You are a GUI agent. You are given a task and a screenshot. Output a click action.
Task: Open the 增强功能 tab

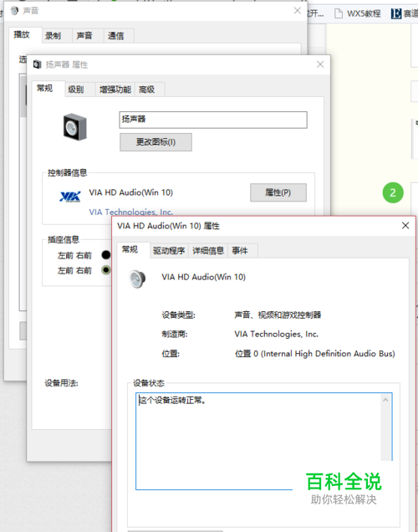115,90
